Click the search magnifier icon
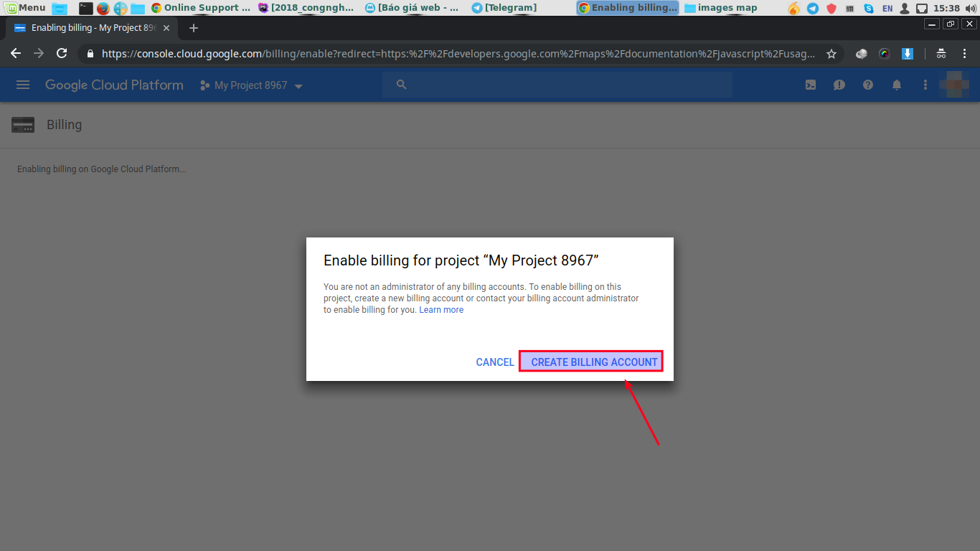The width and height of the screenshot is (980, 551). (x=402, y=85)
